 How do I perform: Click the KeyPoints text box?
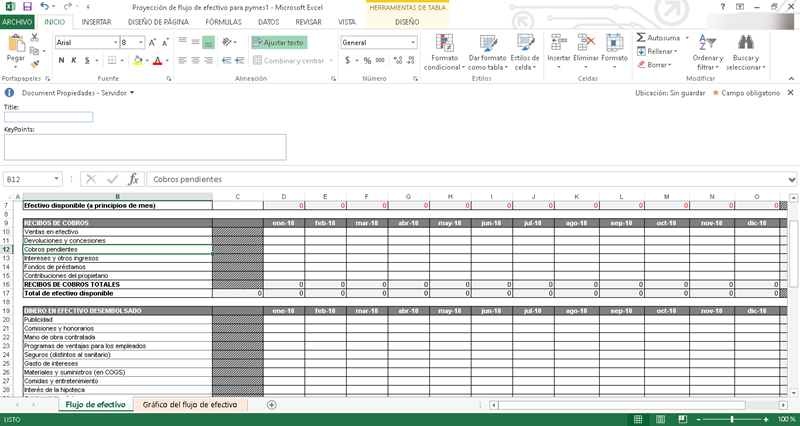tap(145, 147)
